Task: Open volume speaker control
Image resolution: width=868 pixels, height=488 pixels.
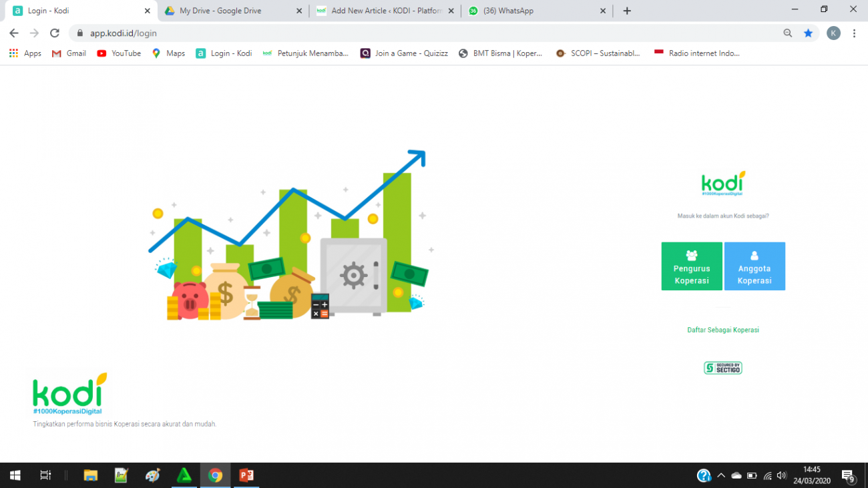Action: tap(782, 475)
